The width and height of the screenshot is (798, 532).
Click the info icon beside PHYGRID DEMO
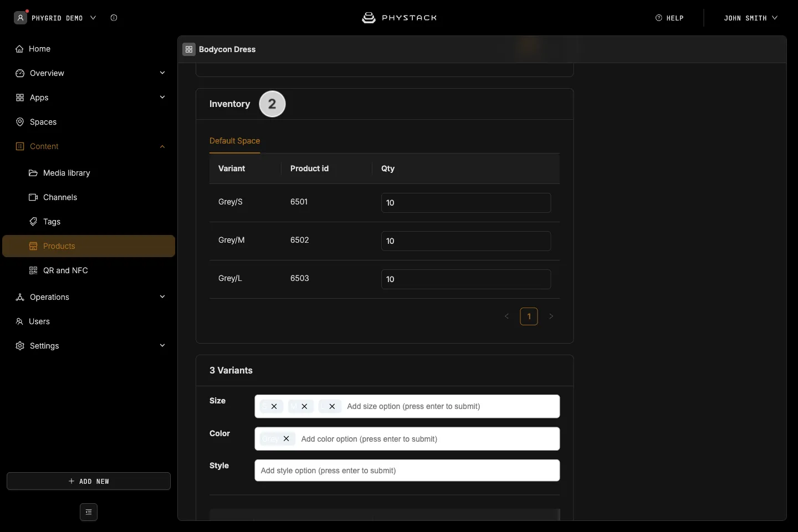[114, 18]
